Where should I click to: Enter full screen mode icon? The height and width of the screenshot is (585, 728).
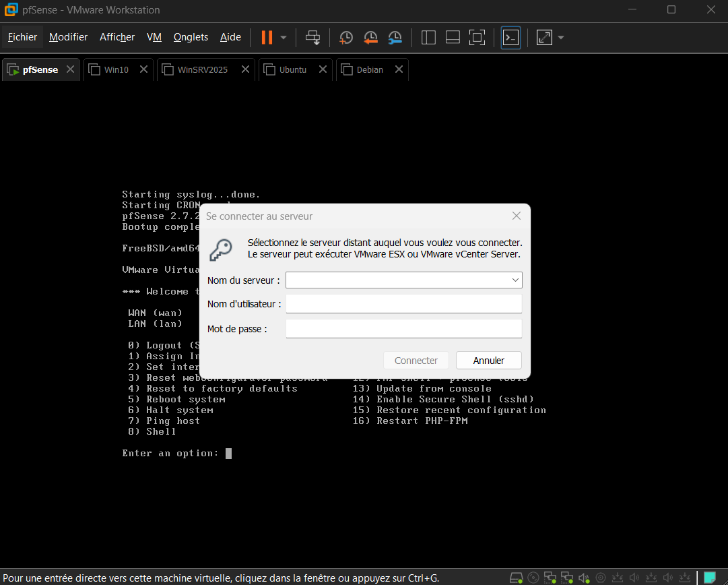click(477, 37)
